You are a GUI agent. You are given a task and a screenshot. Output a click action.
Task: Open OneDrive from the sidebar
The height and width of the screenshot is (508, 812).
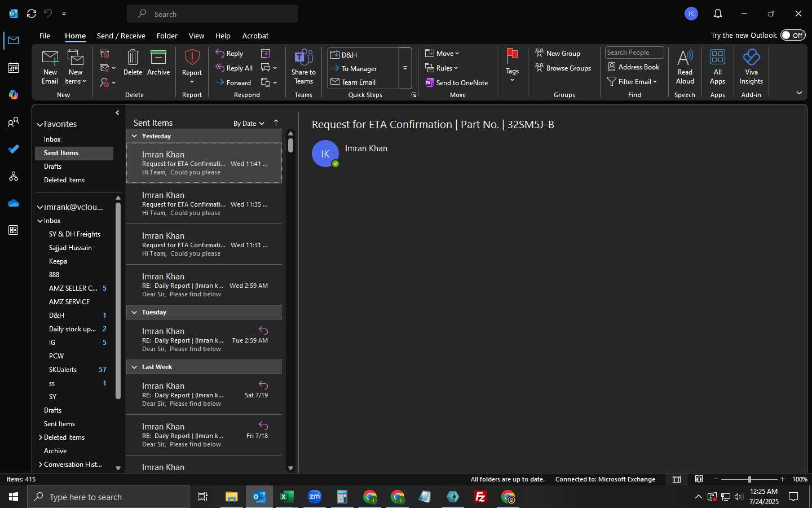(x=14, y=203)
